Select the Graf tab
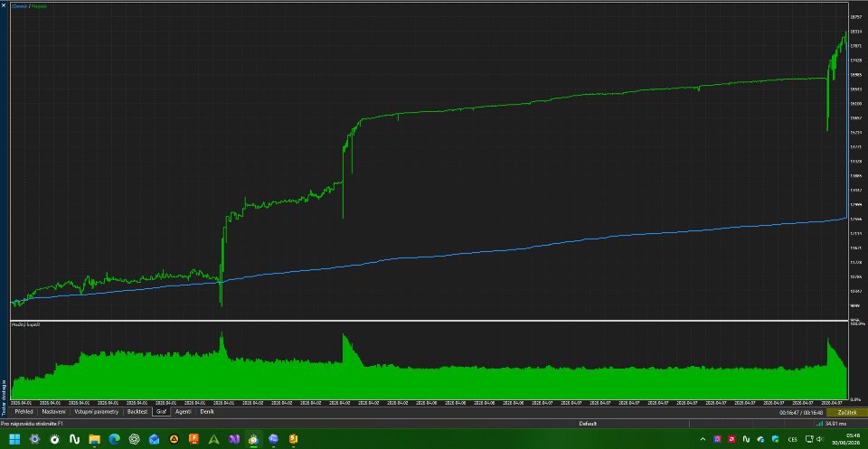The image size is (868, 449). pyautogui.click(x=161, y=412)
